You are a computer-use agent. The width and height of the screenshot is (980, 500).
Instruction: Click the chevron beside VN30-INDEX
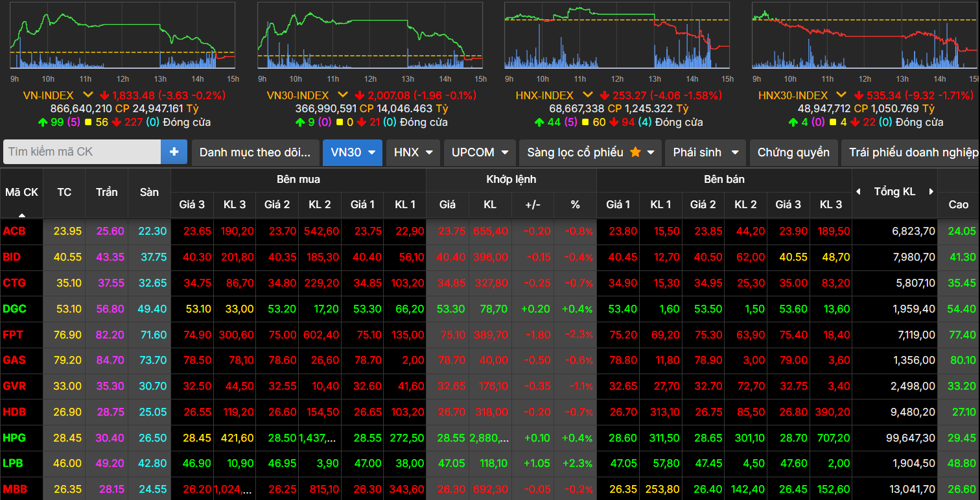click(x=343, y=95)
